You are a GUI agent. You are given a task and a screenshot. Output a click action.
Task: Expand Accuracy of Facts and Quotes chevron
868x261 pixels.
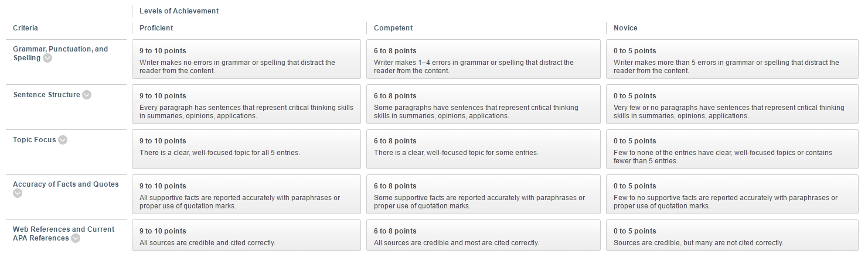[18, 193]
